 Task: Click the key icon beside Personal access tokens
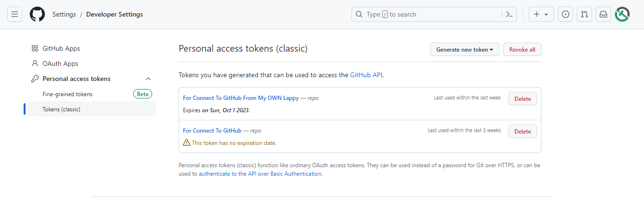click(34, 79)
